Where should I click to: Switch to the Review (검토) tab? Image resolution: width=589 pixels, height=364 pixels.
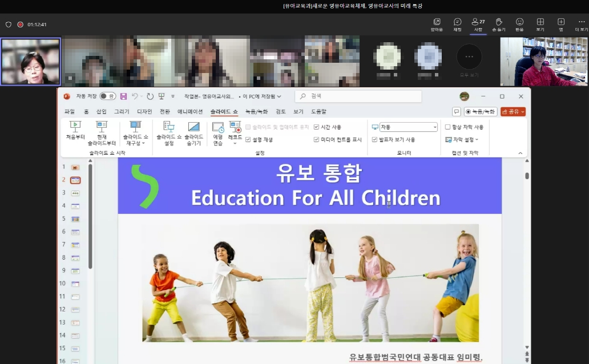[x=281, y=112]
